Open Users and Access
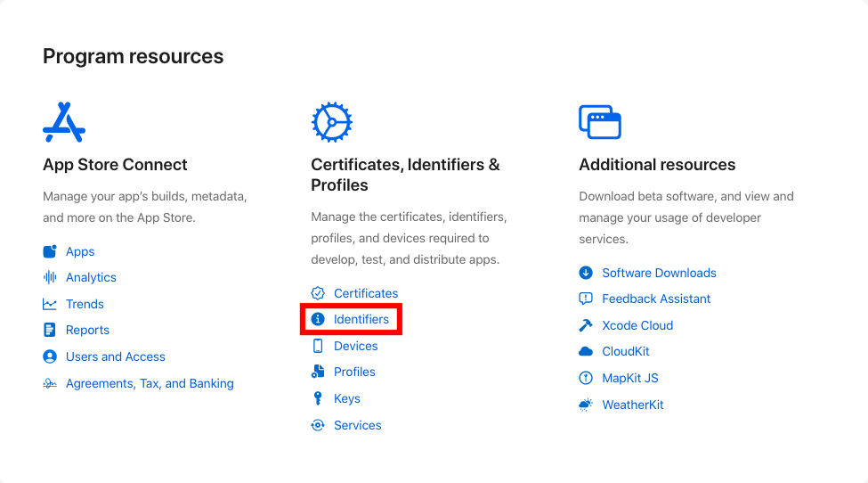Viewport: 868px width, 483px height. point(116,356)
